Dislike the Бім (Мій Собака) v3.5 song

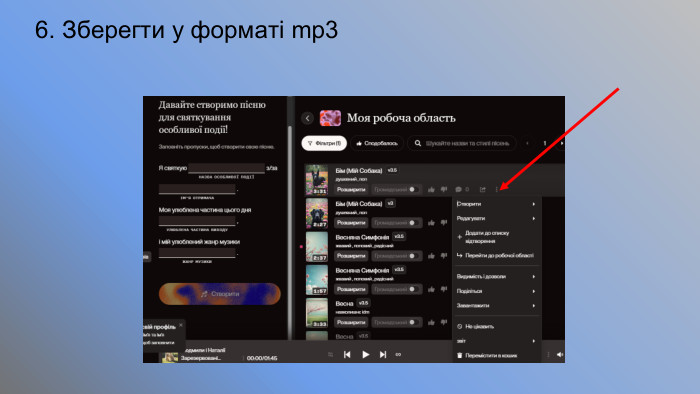444,190
